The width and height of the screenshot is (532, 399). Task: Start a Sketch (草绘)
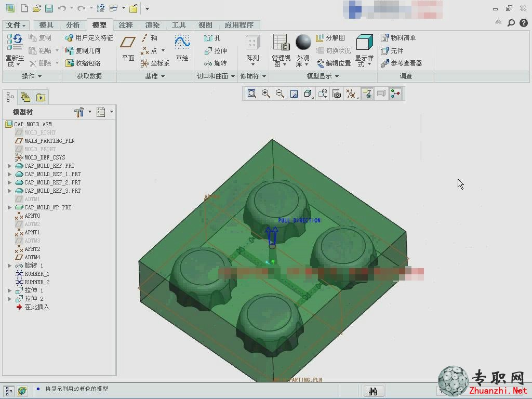[182, 47]
